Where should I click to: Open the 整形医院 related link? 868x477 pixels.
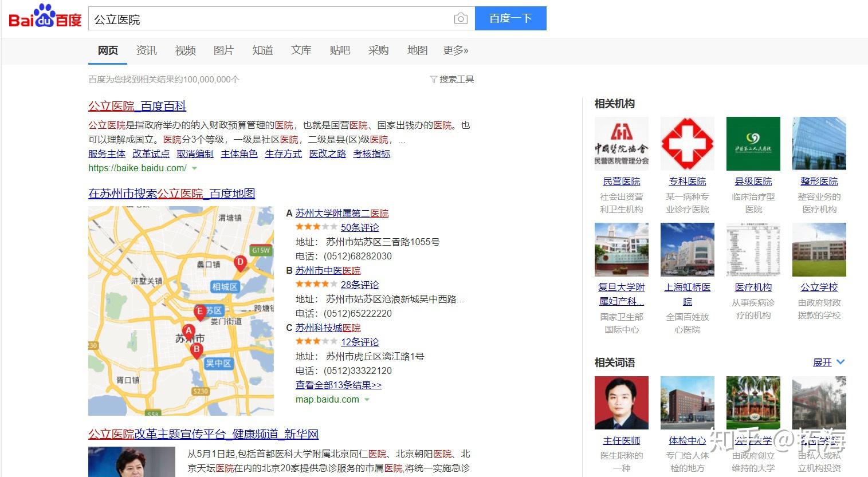819,181
